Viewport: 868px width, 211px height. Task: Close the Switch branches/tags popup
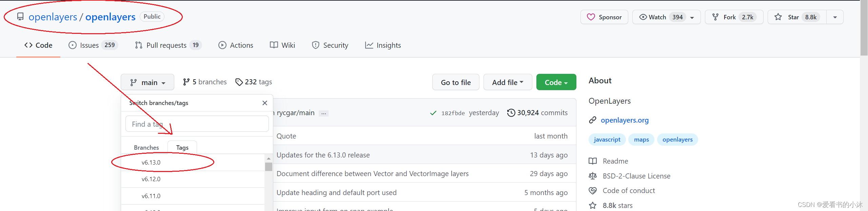coord(265,103)
